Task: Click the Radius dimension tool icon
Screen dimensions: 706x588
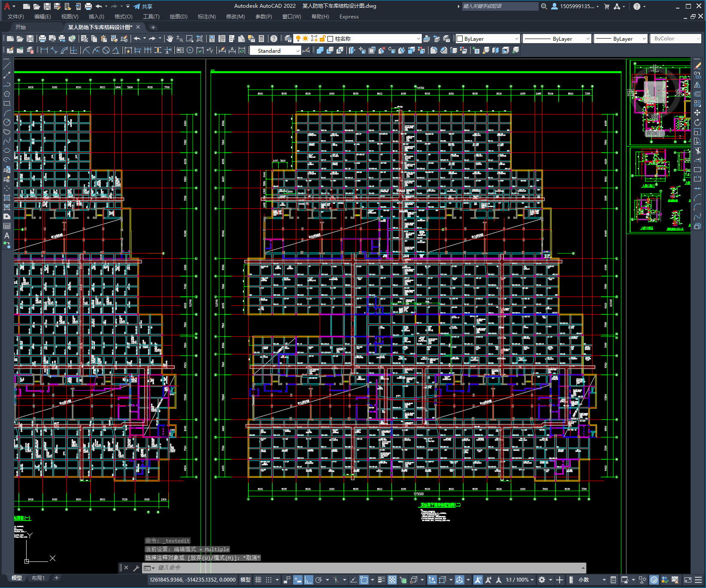Action: point(86,50)
